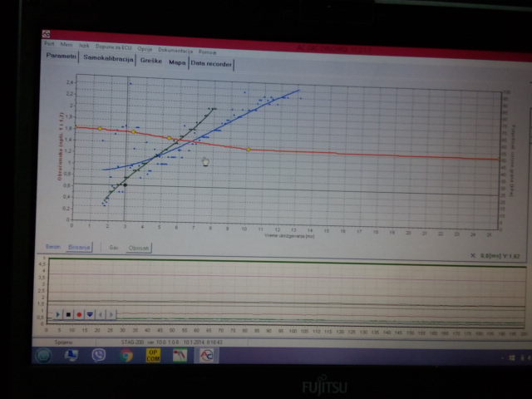Click the left arrow in oscilloscope controls

(x=101, y=315)
